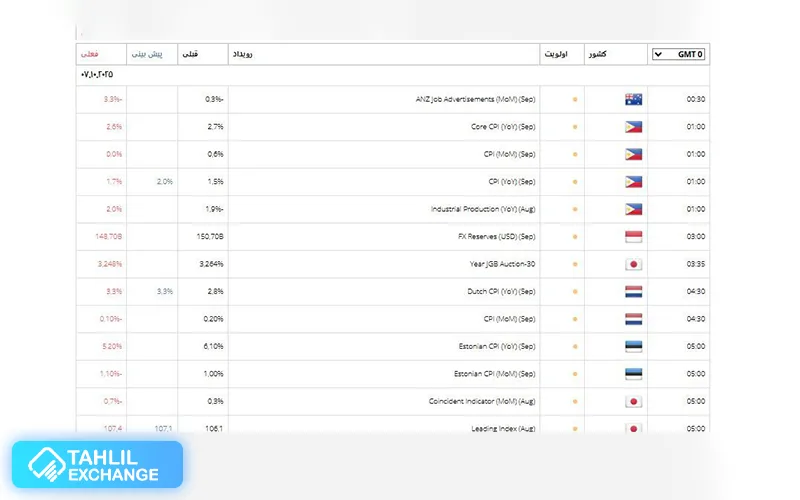The image size is (800, 500).
Task: Click the اولویت priority column header
Action: (554, 54)
